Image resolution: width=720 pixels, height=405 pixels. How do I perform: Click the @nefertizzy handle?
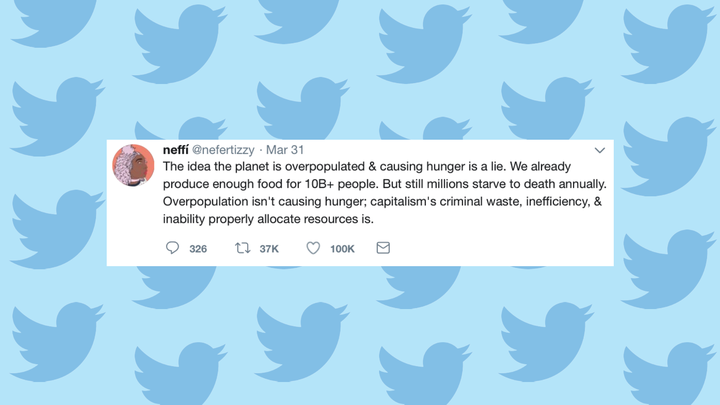(x=223, y=150)
